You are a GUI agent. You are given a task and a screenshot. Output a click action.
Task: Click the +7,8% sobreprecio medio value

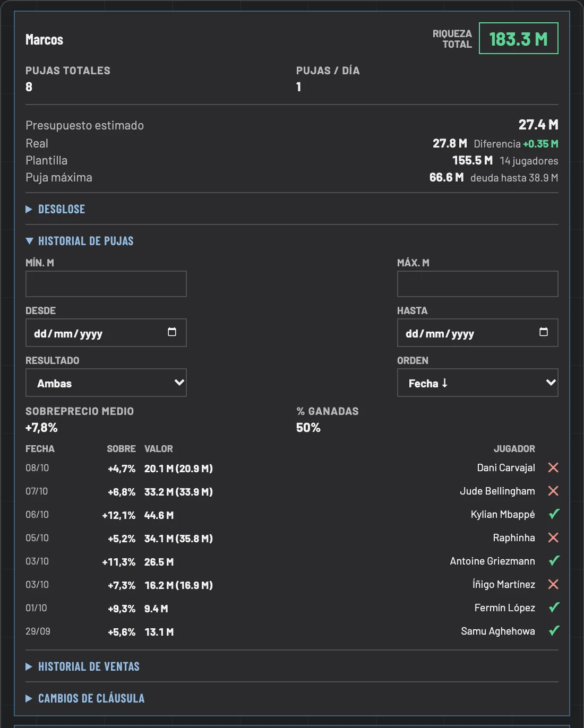(x=41, y=428)
